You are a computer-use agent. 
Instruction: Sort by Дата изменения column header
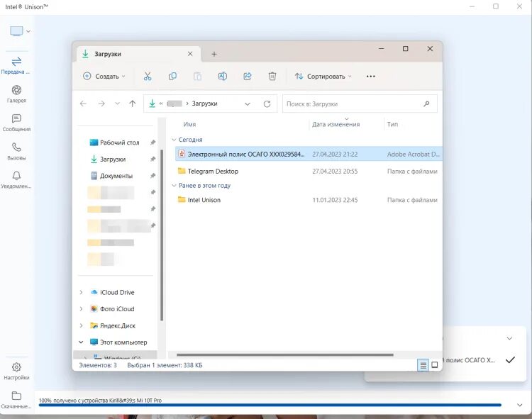coord(336,124)
